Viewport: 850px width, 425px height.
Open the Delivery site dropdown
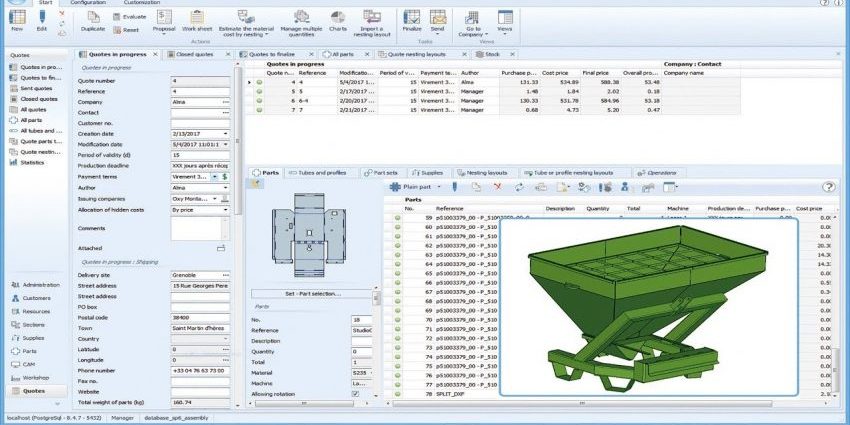(x=225, y=274)
